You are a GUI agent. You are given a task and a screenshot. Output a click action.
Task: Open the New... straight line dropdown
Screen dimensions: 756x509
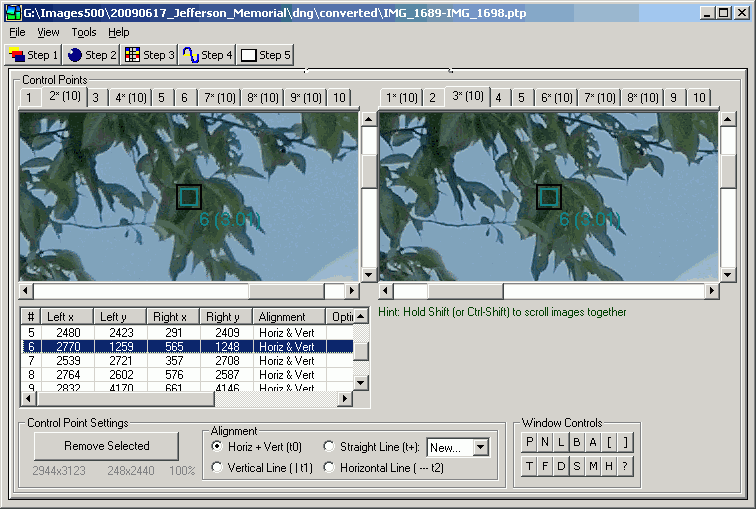point(480,447)
